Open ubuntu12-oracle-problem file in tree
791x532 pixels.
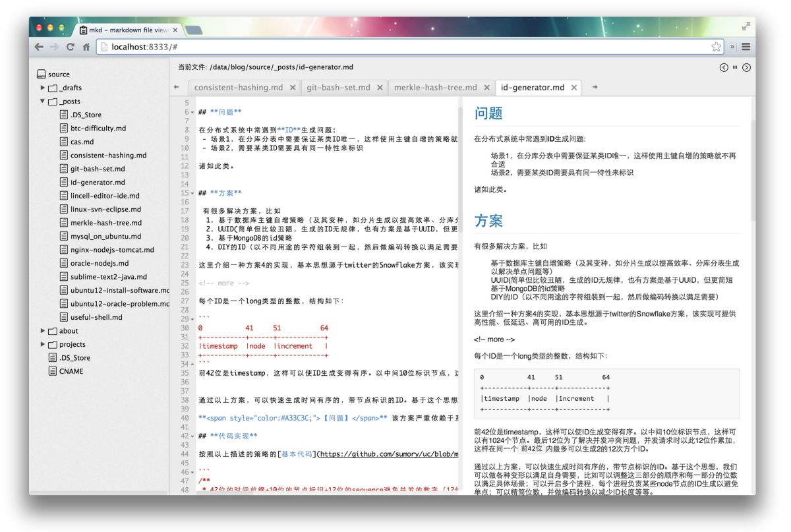click(114, 304)
